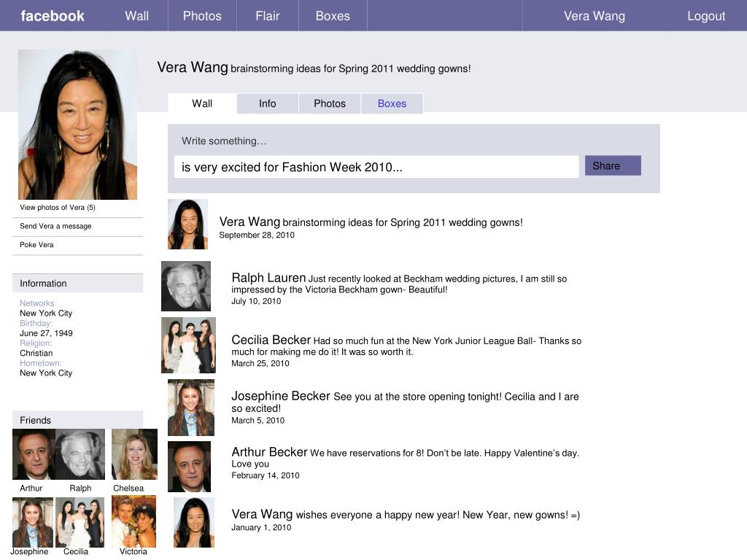Image resolution: width=747 pixels, height=560 pixels.
Task: Click Arthur name label under Friends
Action: pyautogui.click(x=31, y=488)
